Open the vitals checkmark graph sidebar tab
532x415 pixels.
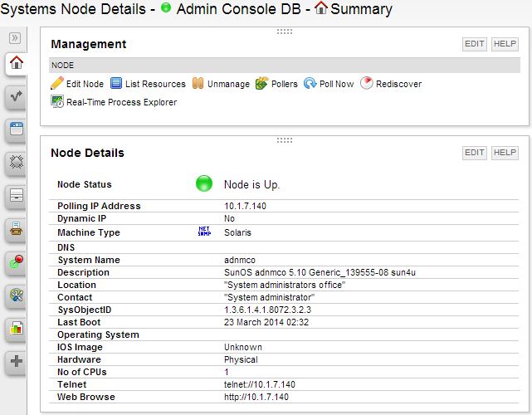16,97
